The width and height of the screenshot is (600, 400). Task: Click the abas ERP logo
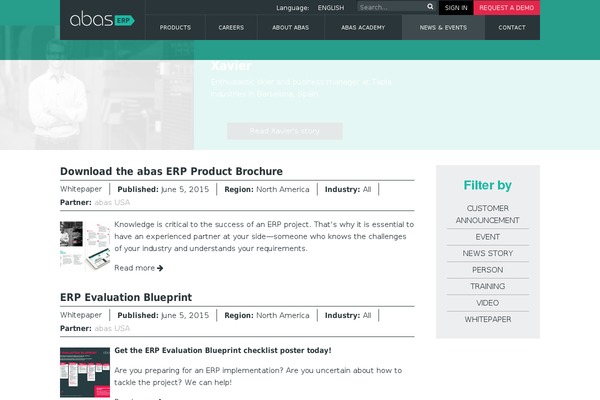click(x=102, y=19)
